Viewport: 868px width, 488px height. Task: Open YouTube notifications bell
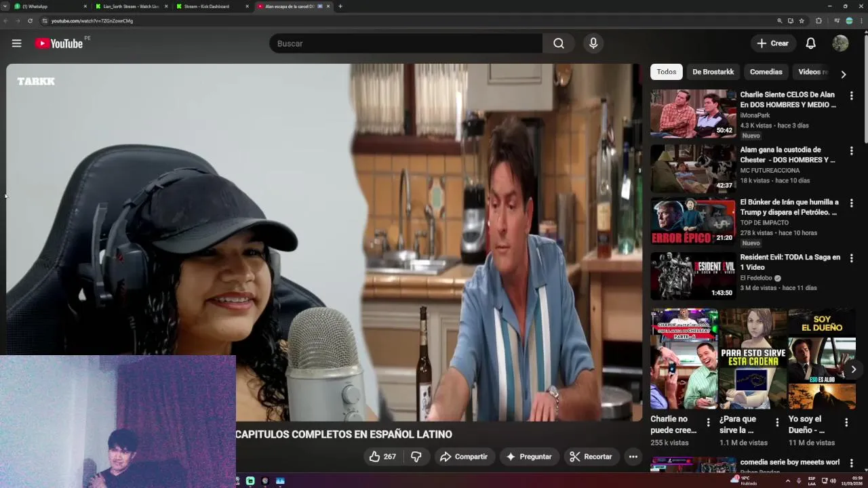tap(810, 43)
